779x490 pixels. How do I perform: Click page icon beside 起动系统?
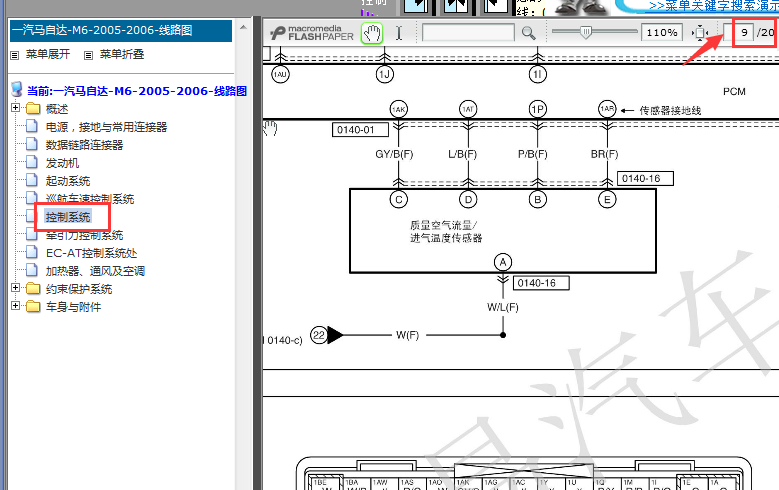32,180
